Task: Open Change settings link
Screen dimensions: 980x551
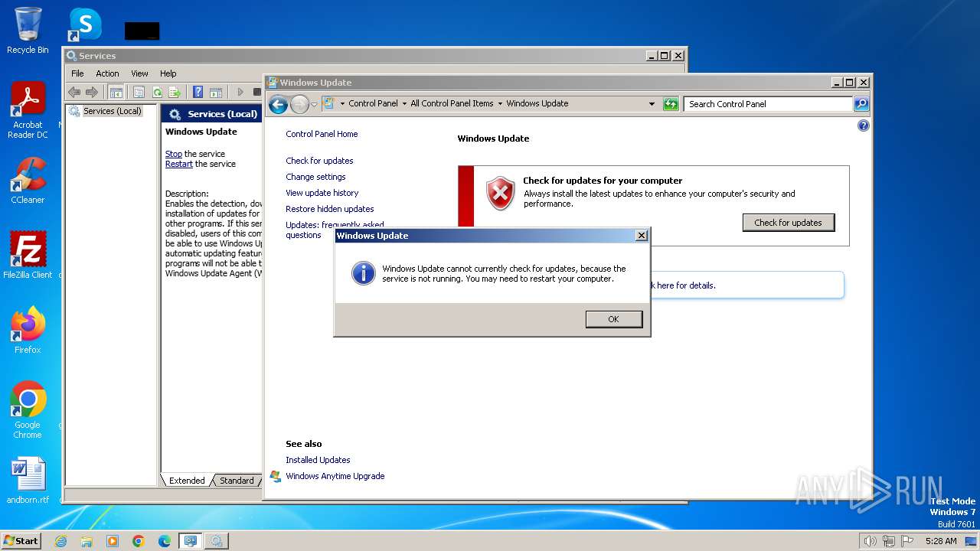Action: tap(315, 177)
